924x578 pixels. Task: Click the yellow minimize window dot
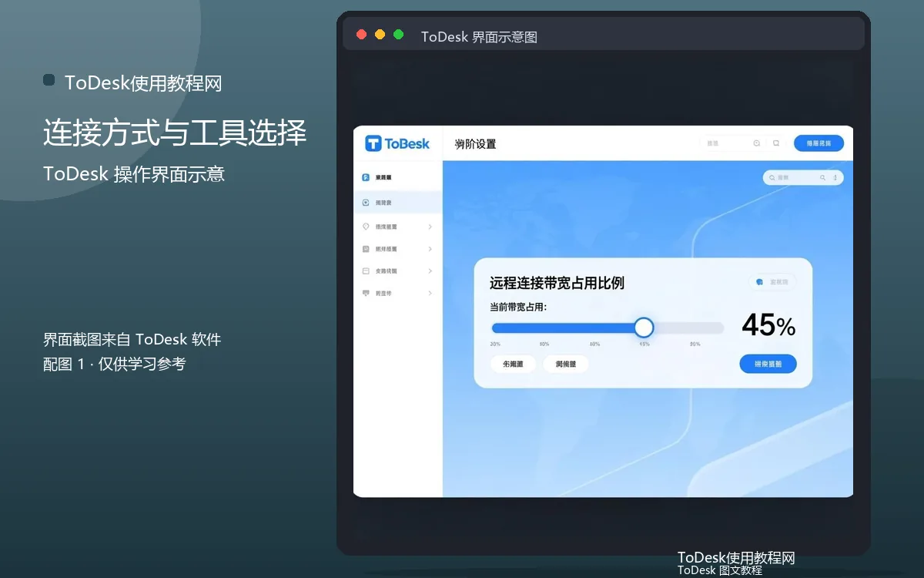point(380,35)
